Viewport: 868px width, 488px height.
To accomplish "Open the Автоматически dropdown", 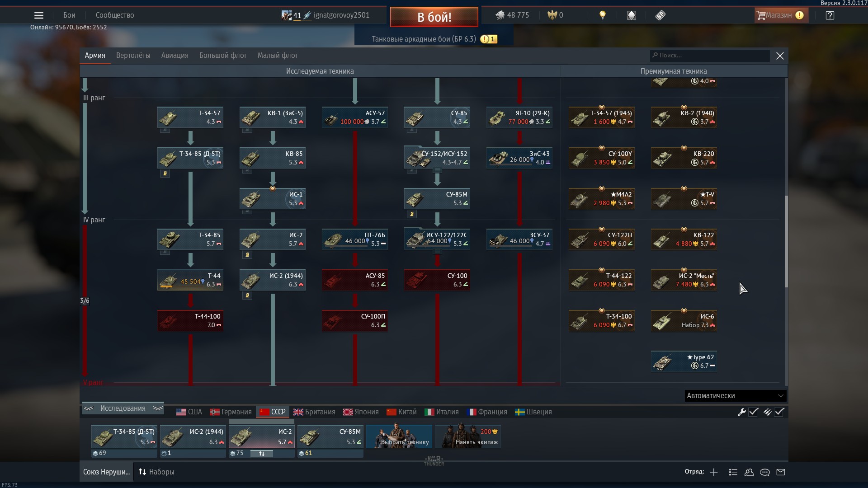I will pos(736,396).
